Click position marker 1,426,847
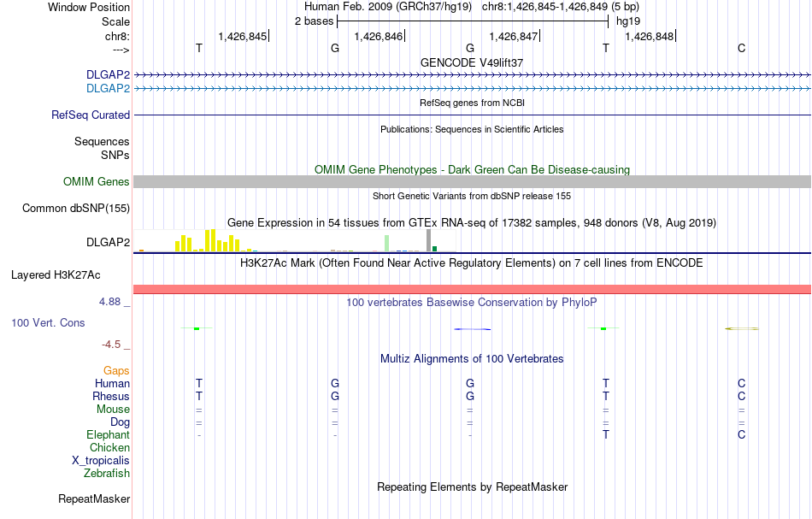The height and width of the screenshot is (519, 812). pyautogui.click(x=514, y=36)
